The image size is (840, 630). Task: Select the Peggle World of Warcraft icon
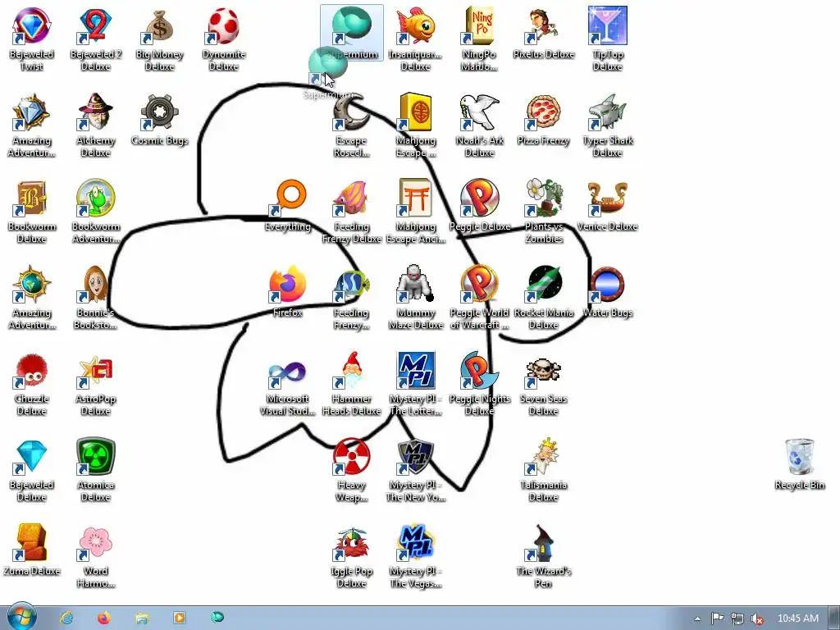tap(479, 297)
